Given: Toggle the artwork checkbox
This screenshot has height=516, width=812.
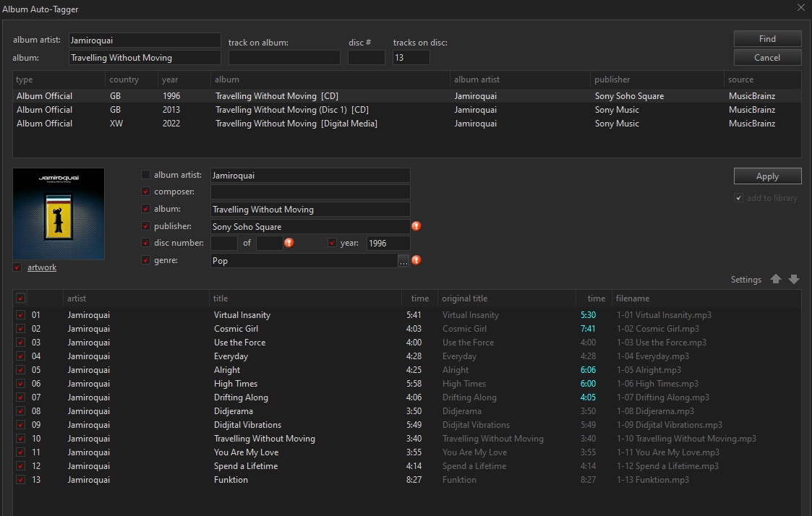Looking at the screenshot, I should click(x=17, y=268).
